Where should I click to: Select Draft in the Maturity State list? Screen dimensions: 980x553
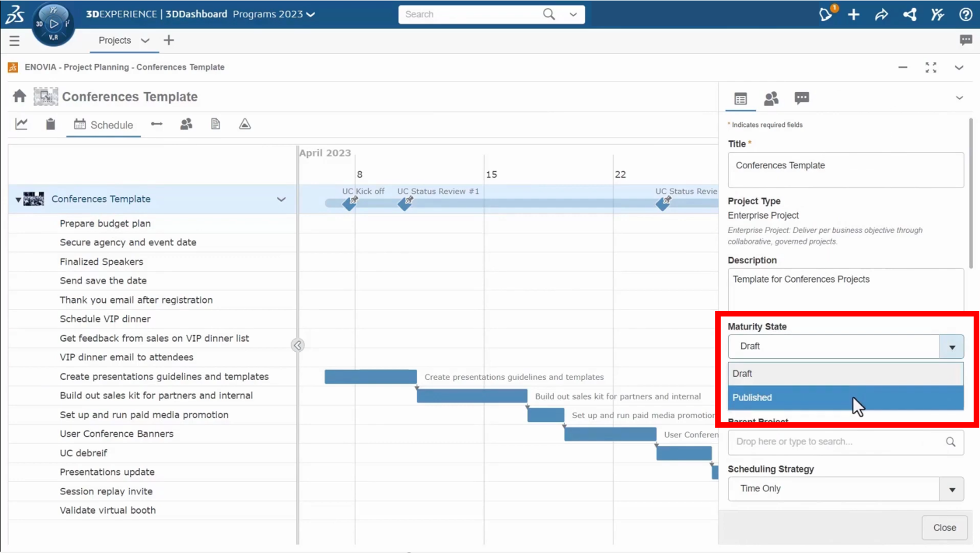point(813,373)
